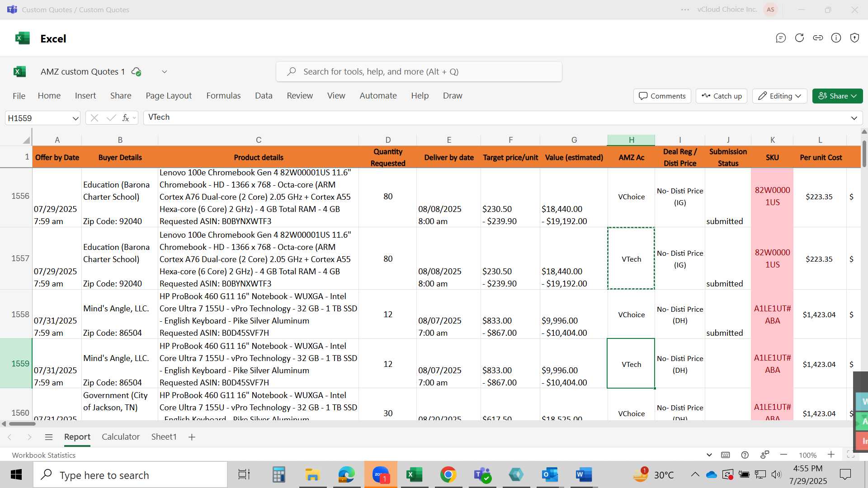Click the reload tab icon
Image resolution: width=868 pixels, height=488 pixels.
[799, 38]
